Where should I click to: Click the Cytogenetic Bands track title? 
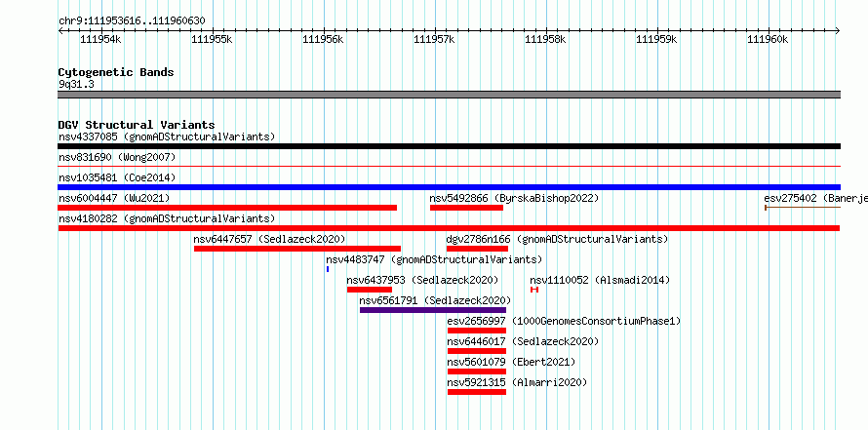click(x=116, y=72)
